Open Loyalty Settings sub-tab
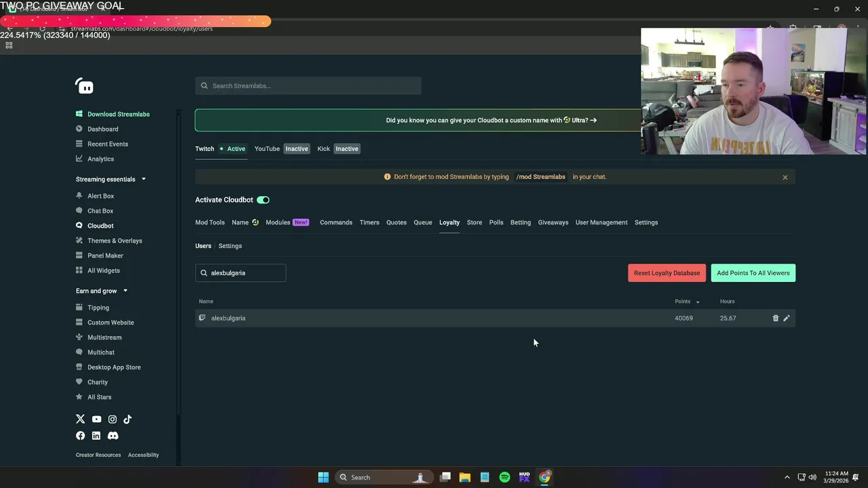This screenshot has width=868, height=488. pos(230,246)
